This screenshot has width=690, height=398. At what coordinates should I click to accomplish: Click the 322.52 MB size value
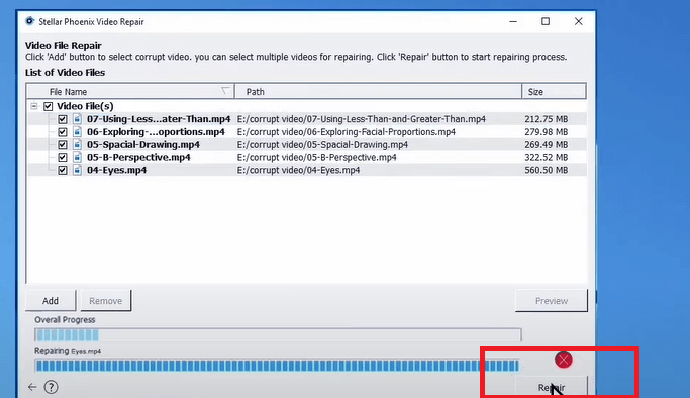[x=546, y=157]
